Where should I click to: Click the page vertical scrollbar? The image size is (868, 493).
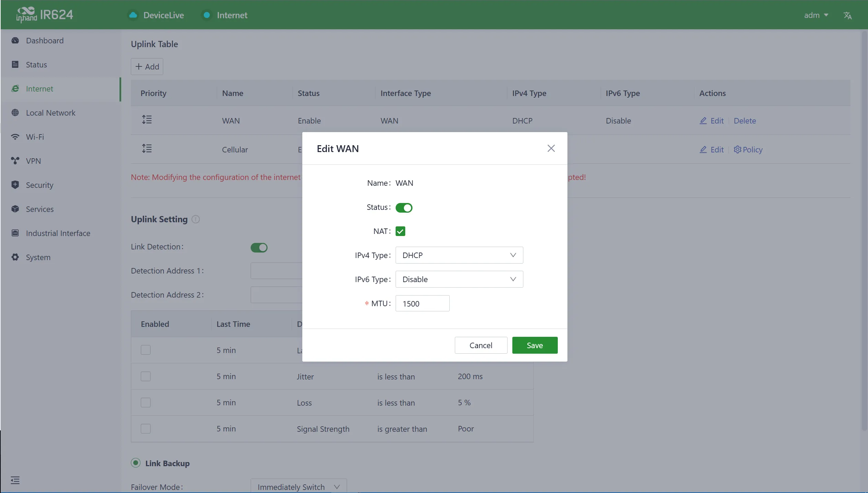864,231
